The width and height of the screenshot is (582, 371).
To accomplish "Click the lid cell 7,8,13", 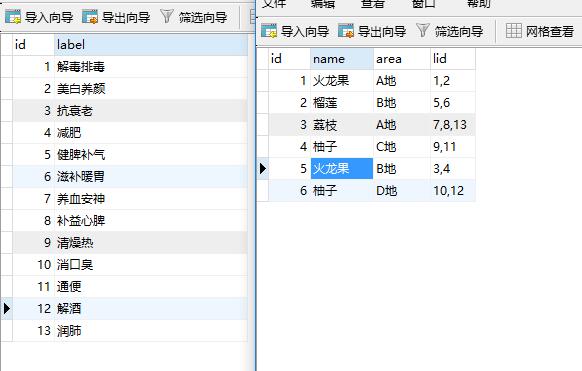I will click(x=453, y=125).
